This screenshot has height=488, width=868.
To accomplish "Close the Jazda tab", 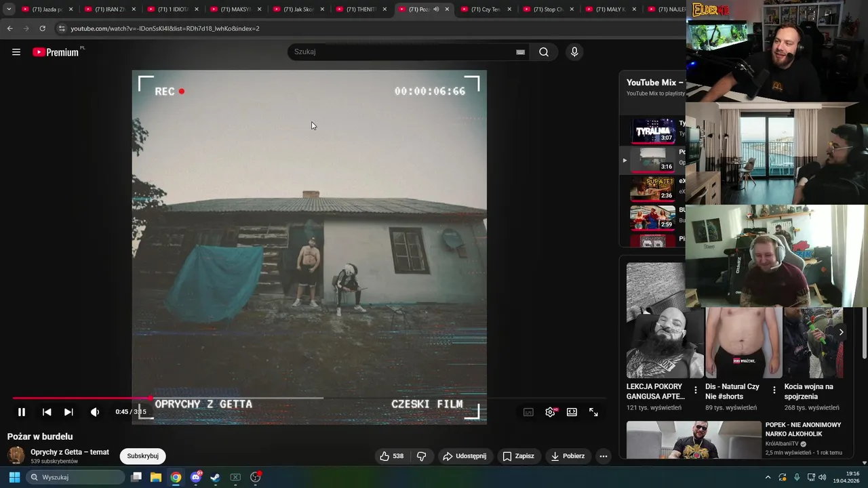I will pos(71,9).
